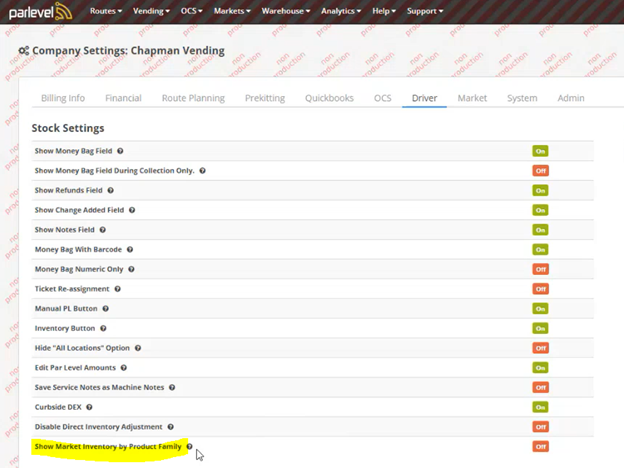This screenshot has width=624, height=468.
Task: Select the Driver tab
Action: 424,98
